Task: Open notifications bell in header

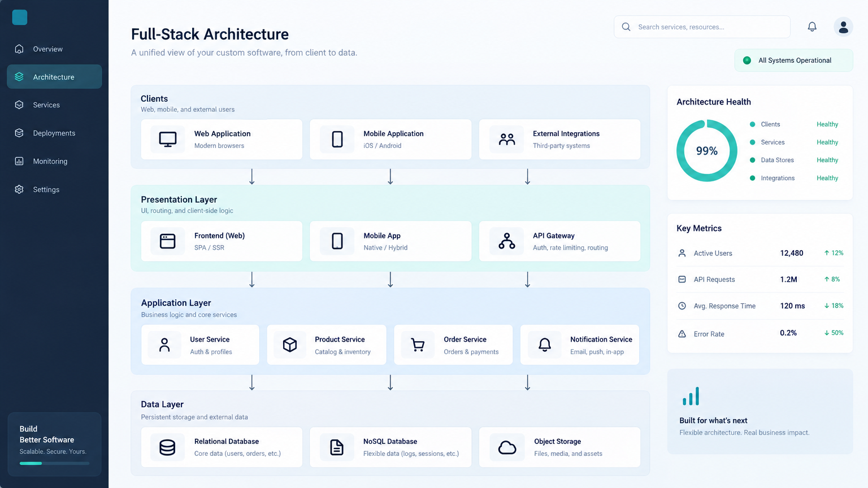Action: 812,27
